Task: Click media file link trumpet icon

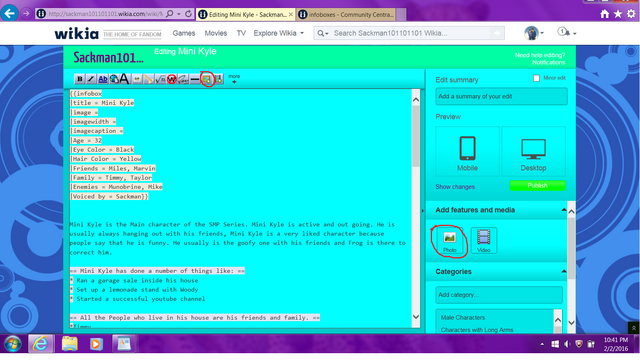Action: coord(149,79)
